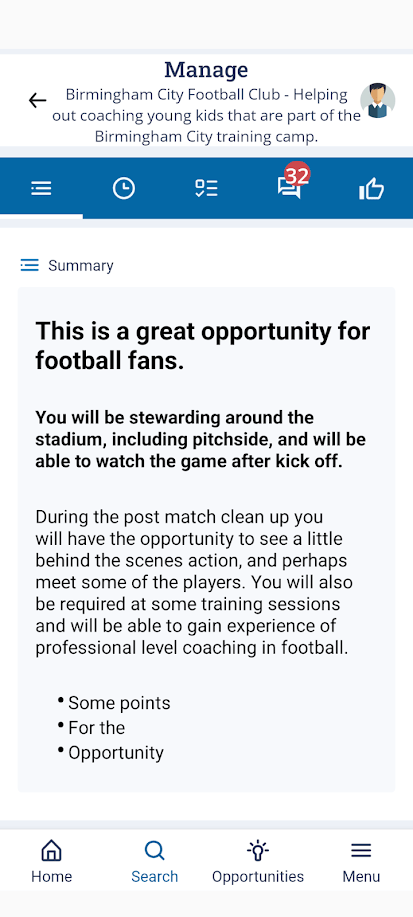Tap the 'Opportunity' bullet item
Image resolution: width=413 pixels, height=917 pixels.
click(116, 753)
